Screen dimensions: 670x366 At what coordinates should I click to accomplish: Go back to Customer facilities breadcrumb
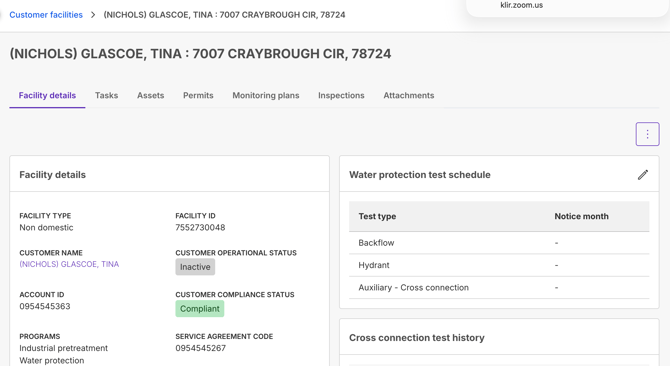click(x=46, y=15)
